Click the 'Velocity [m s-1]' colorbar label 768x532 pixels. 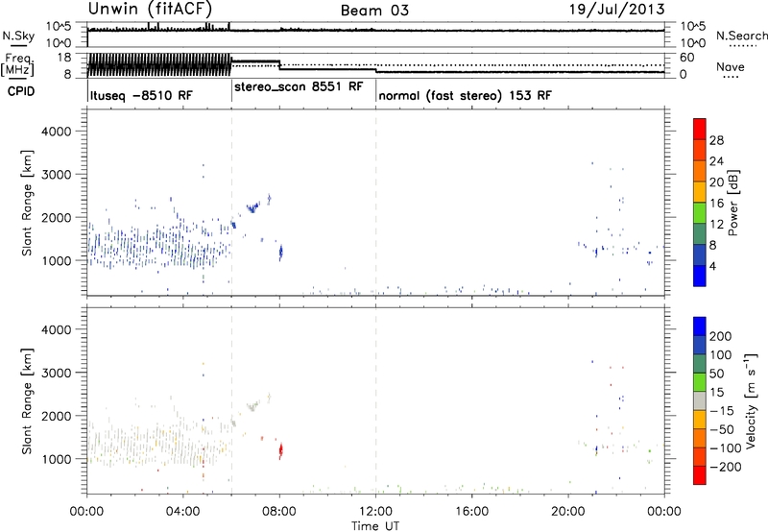coord(750,400)
